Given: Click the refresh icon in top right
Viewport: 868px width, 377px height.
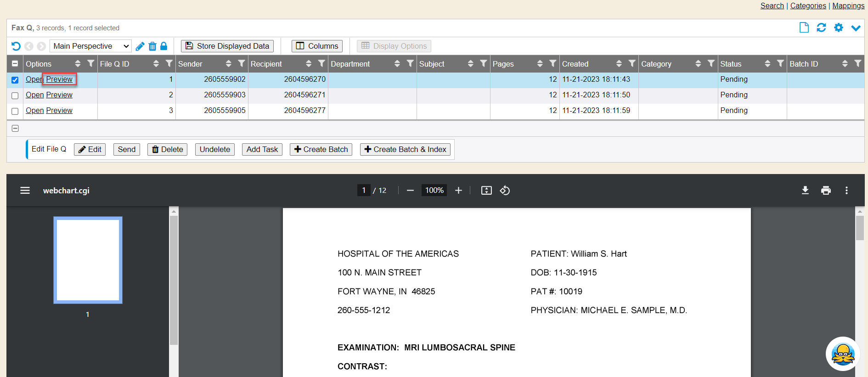Looking at the screenshot, I should (821, 28).
